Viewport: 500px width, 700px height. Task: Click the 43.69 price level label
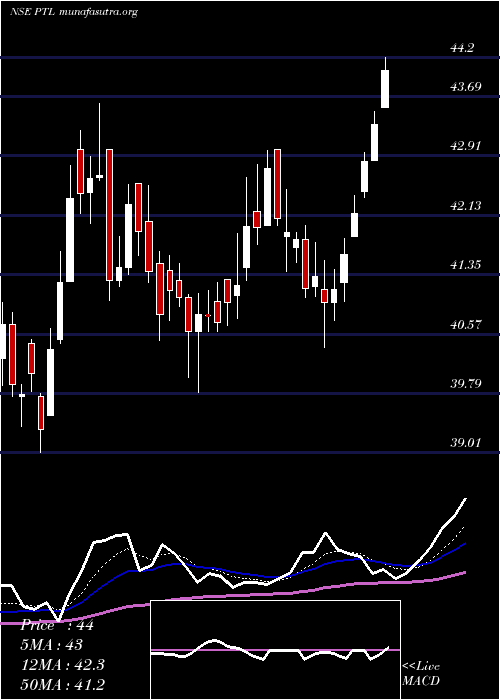pyautogui.click(x=466, y=86)
